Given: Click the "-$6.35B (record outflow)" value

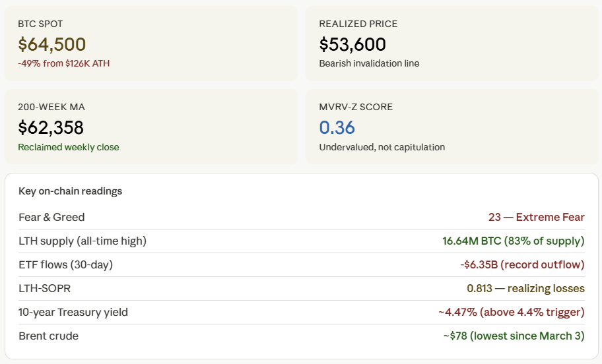Looking at the screenshot, I should (x=522, y=264).
